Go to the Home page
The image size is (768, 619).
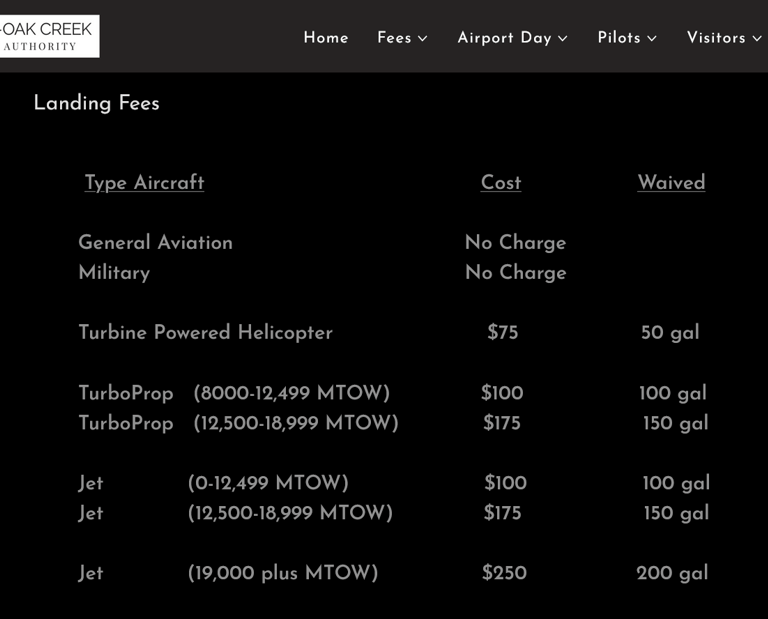326,38
